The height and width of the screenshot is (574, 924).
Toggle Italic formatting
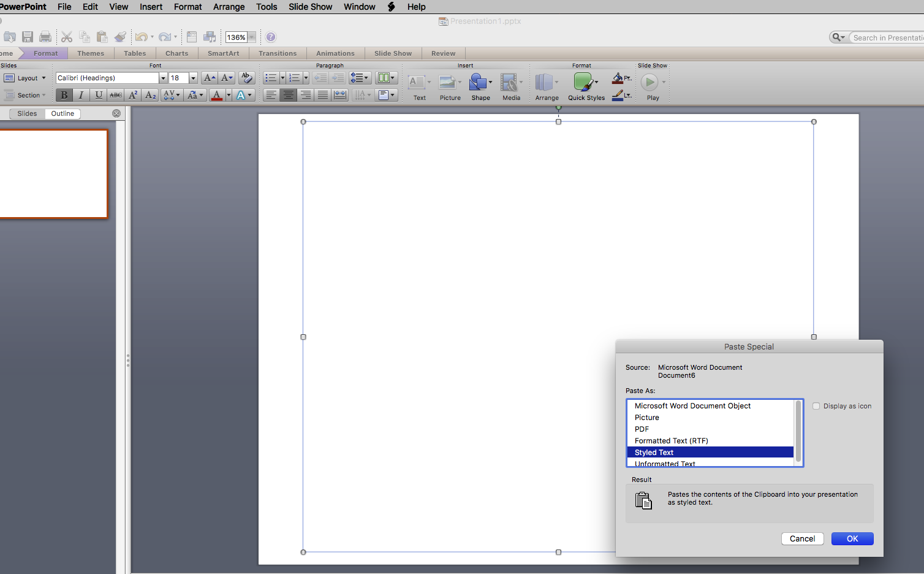(81, 95)
